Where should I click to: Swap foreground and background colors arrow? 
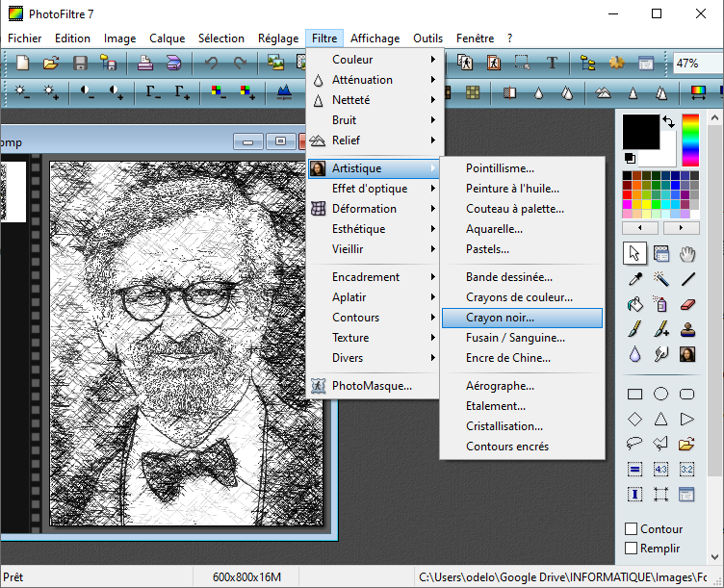tap(669, 122)
